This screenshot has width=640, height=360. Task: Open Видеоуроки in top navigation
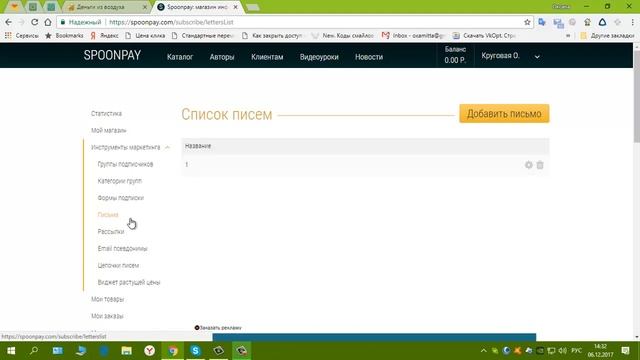[x=319, y=57]
